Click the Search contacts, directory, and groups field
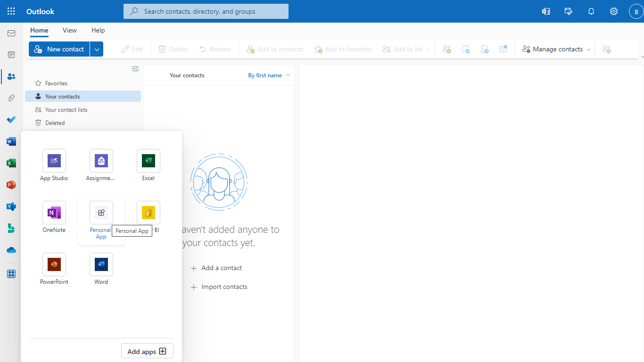 [206, 11]
